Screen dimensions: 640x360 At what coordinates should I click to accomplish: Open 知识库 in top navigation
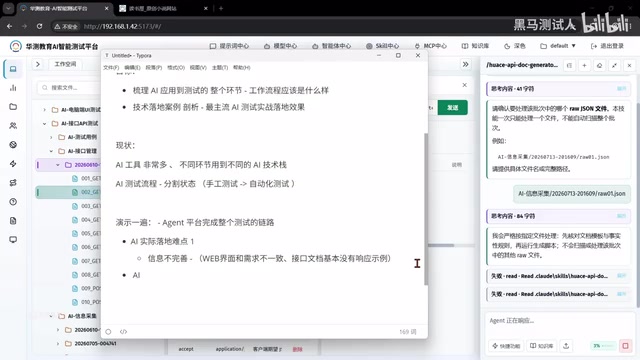click(475, 46)
